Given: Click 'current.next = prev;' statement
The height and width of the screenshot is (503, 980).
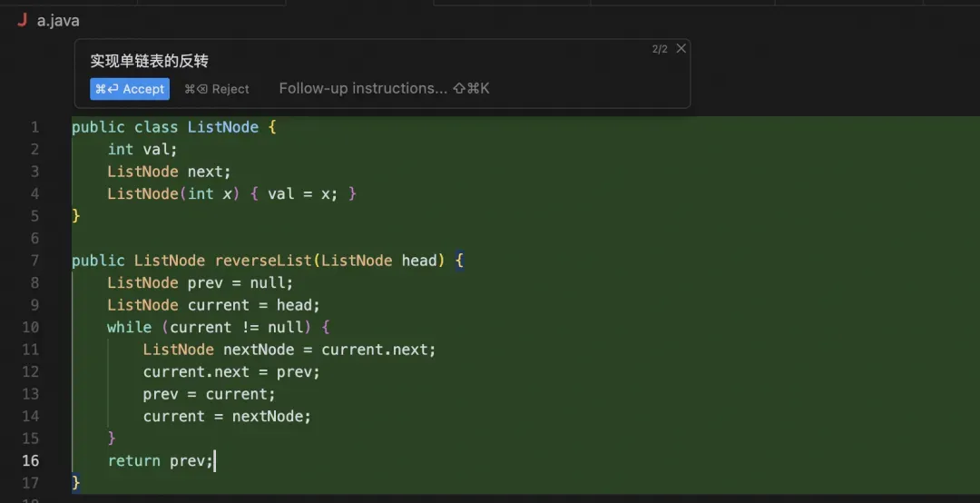Looking at the screenshot, I should [231, 371].
